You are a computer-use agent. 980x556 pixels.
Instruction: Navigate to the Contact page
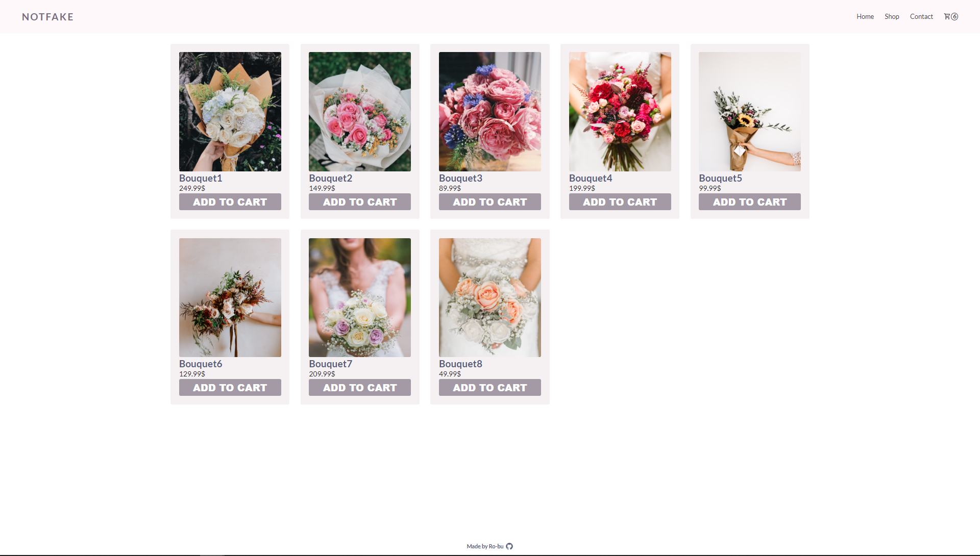pos(921,16)
